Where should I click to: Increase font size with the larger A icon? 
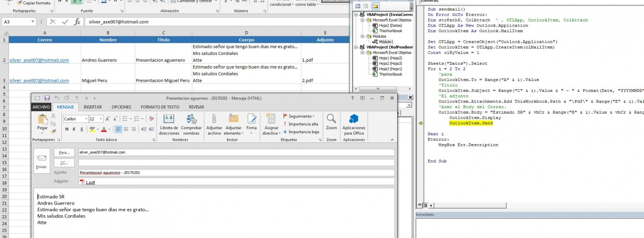108,119
